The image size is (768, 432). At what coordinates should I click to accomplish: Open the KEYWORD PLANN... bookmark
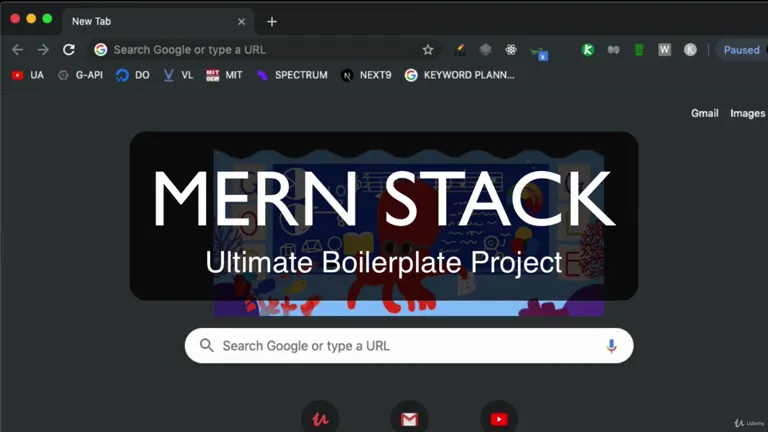coord(459,75)
